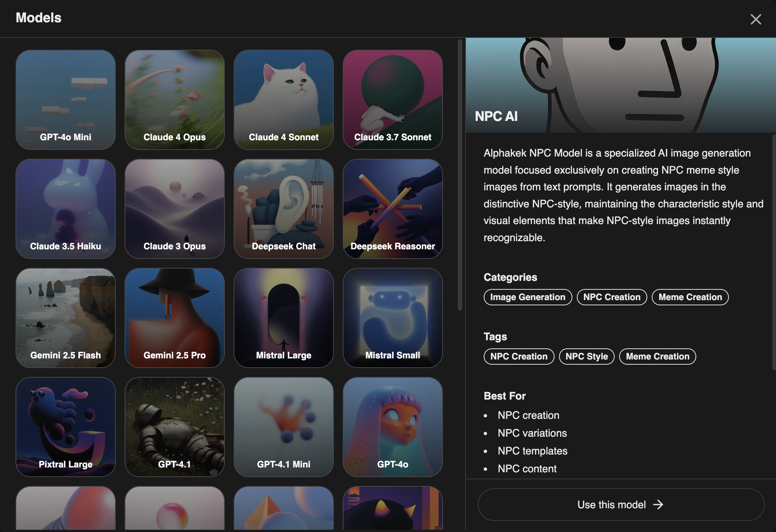The image size is (776, 532).
Task: Click the arrow icon in Use this model
Action: (x=658, y=505)
